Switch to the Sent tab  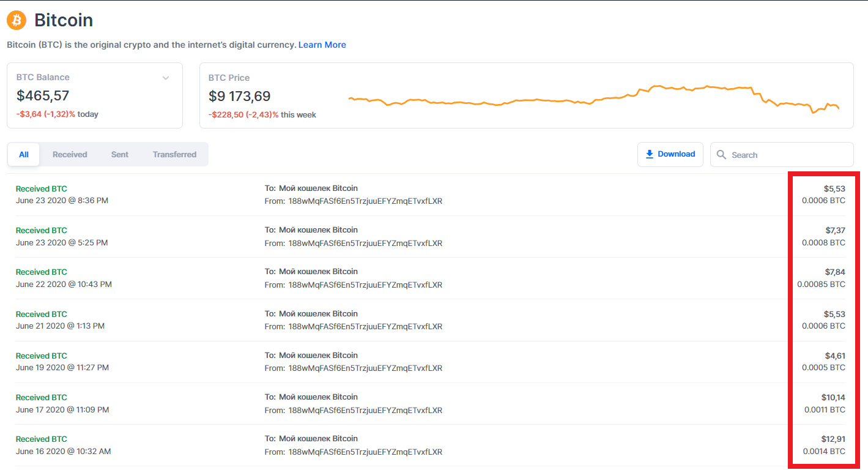[120, 155]
